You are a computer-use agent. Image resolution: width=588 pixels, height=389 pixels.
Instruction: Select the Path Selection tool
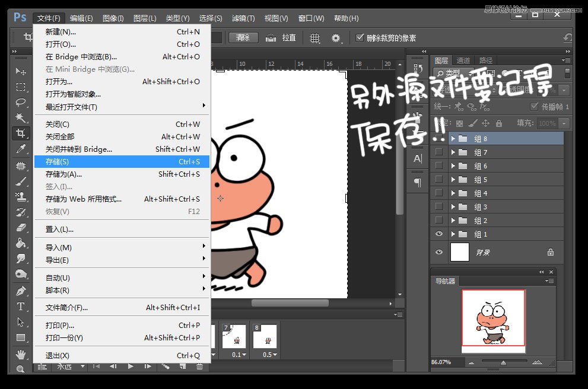click(21, 322)
